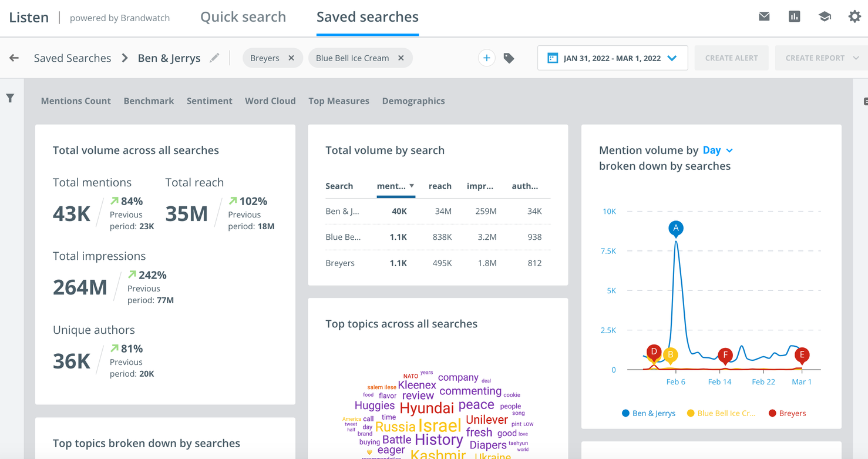Viewport: 868px width, 459px height.
Task: Edit search name with pencil icon
Action: 214,58
